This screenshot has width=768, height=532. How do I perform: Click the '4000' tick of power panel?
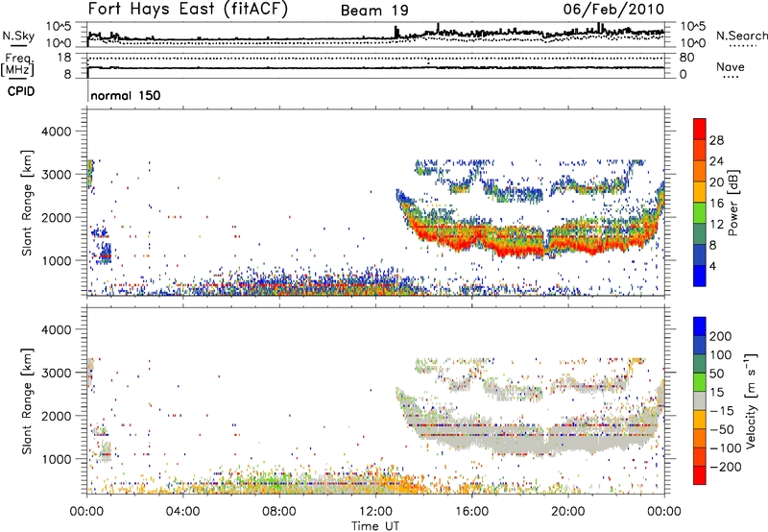coord(56,132)
